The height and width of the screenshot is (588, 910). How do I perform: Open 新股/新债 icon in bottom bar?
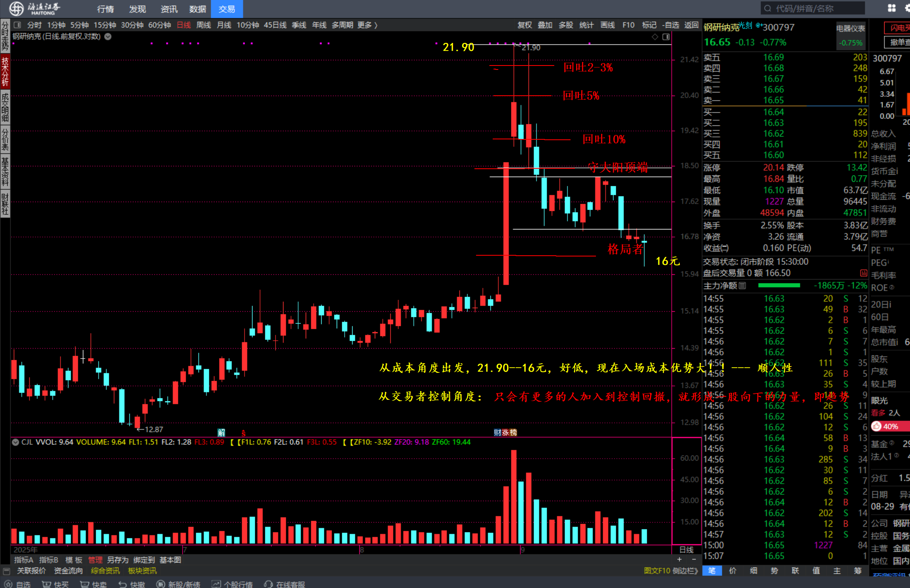tap(160, 584)
